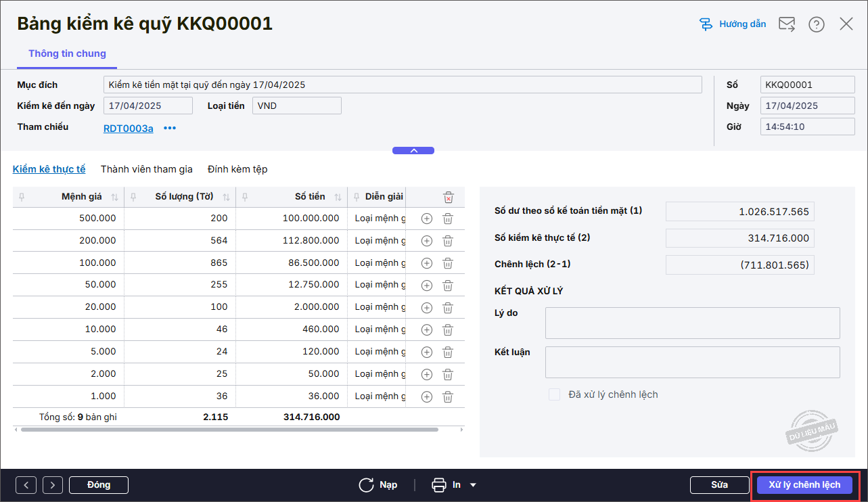Delete the 5.000 denomination row
Image resolution: width=868 pixels, height=502 pixels.
(x=447, y=352)
